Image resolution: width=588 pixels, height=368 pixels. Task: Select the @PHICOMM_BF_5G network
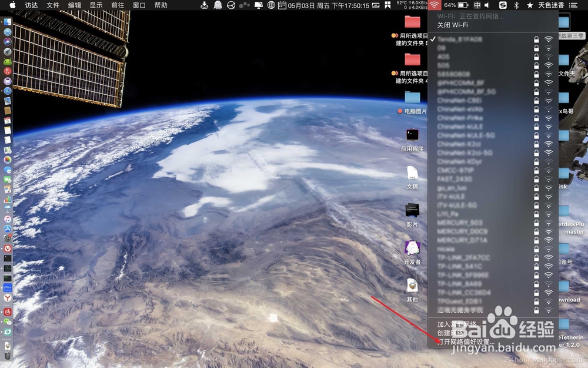tap(493, 92)
